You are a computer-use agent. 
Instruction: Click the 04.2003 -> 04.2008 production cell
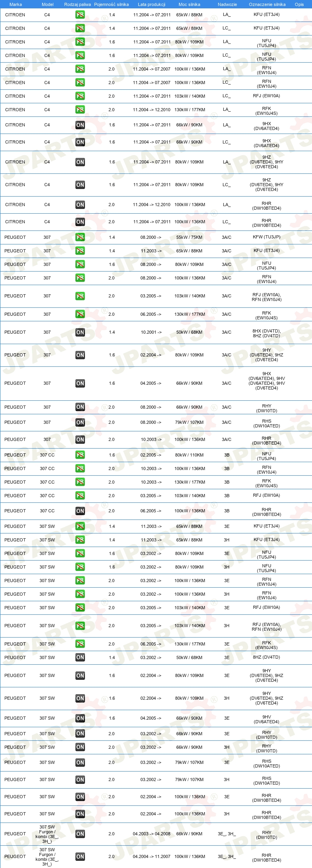152,834
